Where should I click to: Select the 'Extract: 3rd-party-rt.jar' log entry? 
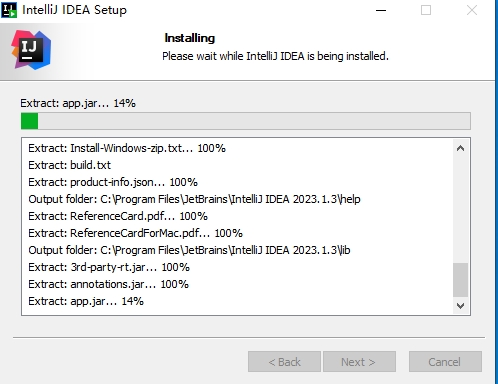coord(109,267)
